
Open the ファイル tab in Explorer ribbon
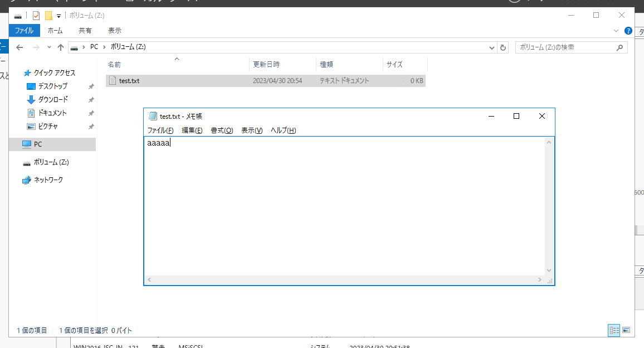(x=24, y=31)
